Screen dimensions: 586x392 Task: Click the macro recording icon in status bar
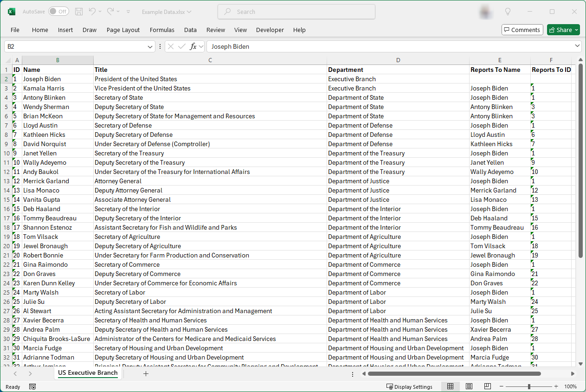coord(32,386)
